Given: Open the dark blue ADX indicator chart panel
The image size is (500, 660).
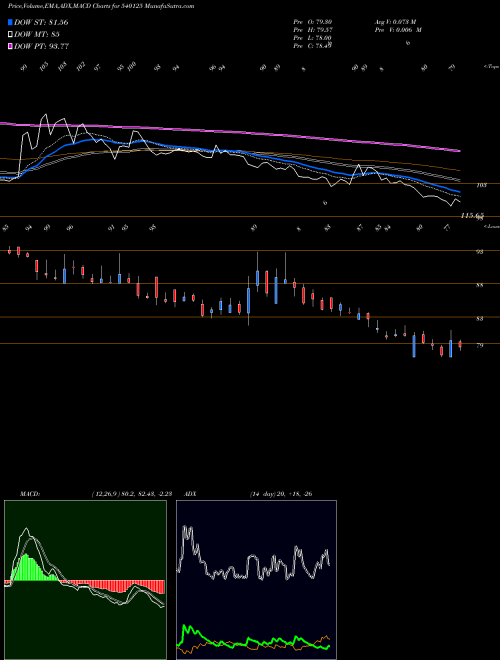Looking at the screenshot, I should pyautogui.click(x=256, y=580).
